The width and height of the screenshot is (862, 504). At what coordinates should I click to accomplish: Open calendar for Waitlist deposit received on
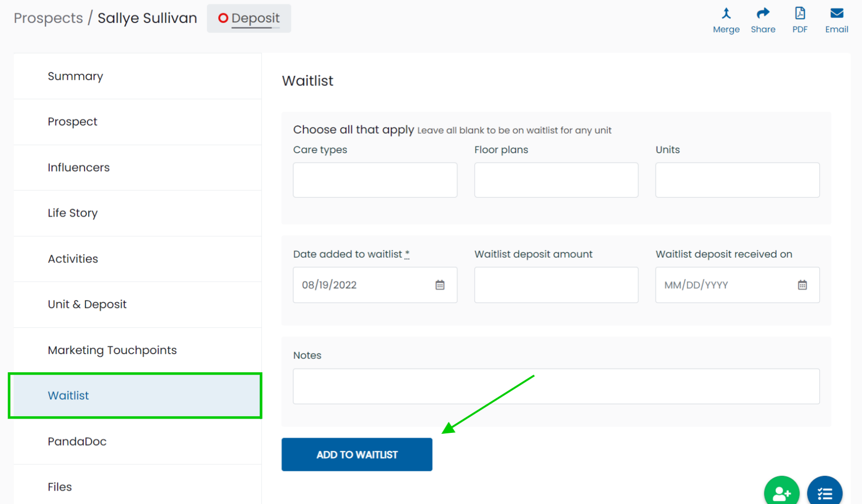click(x=802, y=285)
